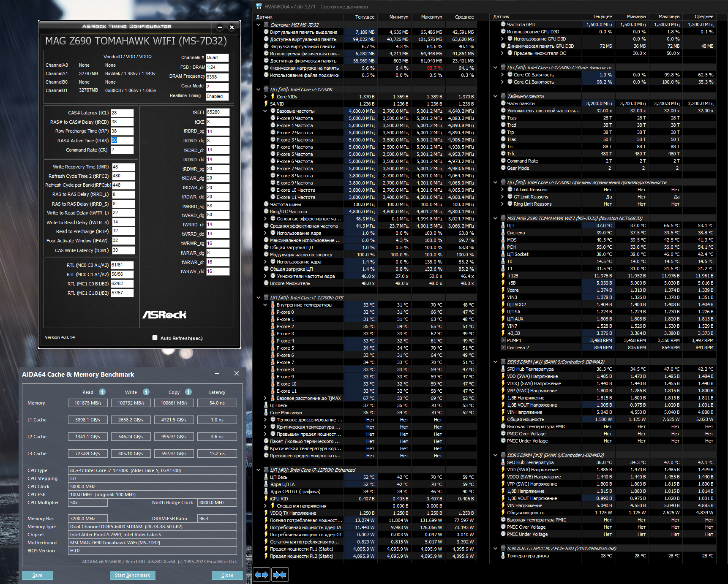The height and width of the screenshot is (584, 728).
Task: Select the Gear Mode row in HWiNFO
Action: 603,168
